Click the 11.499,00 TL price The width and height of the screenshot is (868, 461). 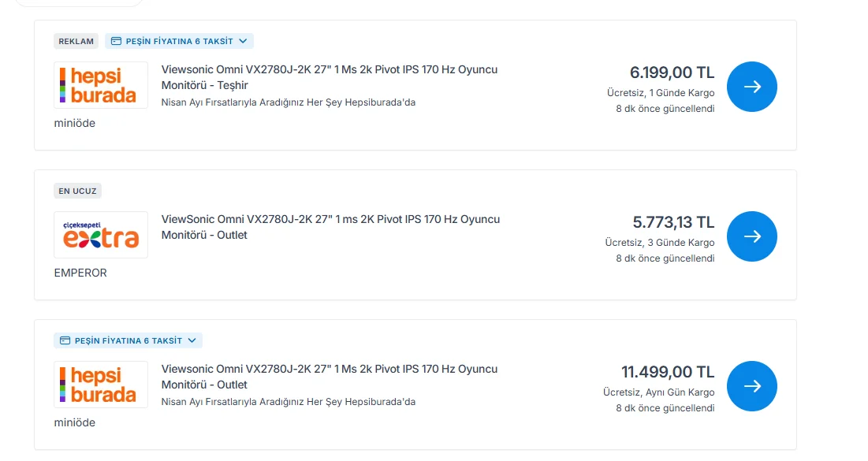click(x=668, y=372)
